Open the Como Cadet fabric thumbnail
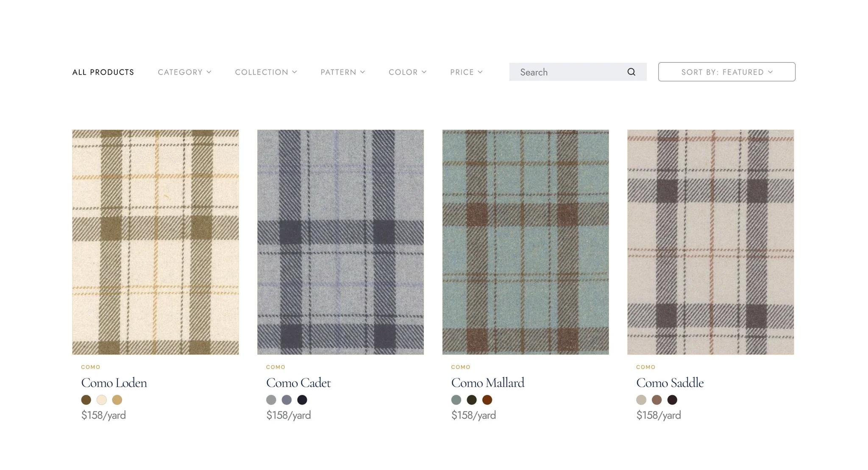 click(x=340, y=242)
